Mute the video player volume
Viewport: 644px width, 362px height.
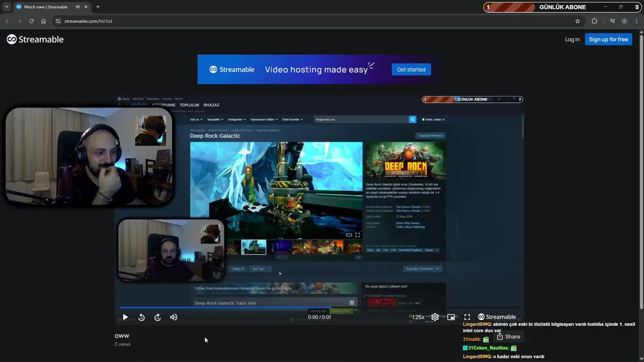(x=174, y=317)
